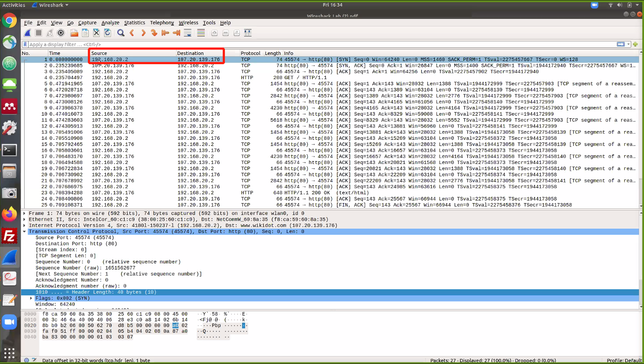Reset text to normal size

(x=237, y=33)
